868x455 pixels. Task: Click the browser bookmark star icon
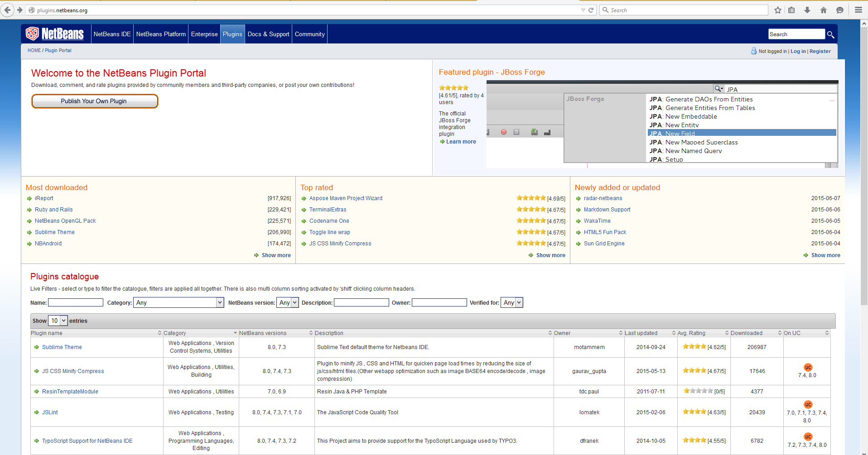pyautogui.click(x=778, y=10)
